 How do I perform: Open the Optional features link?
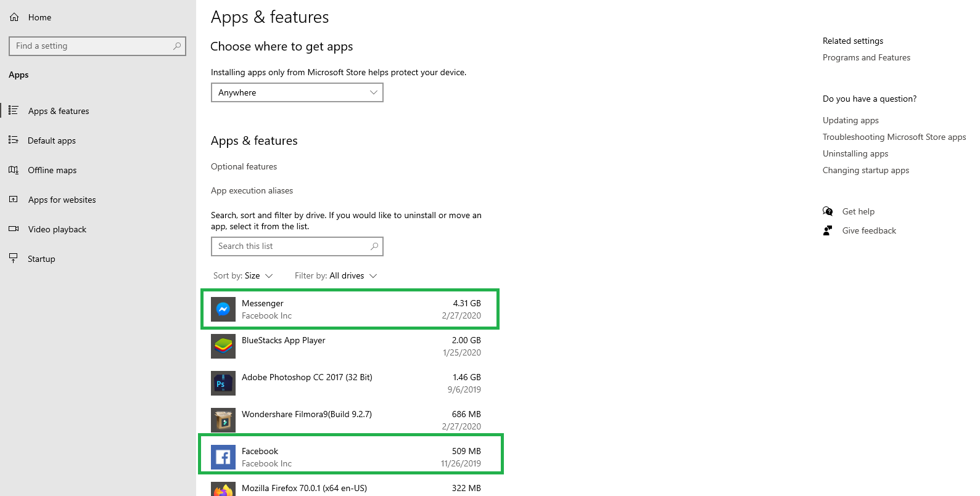click(x=244, y=166)
